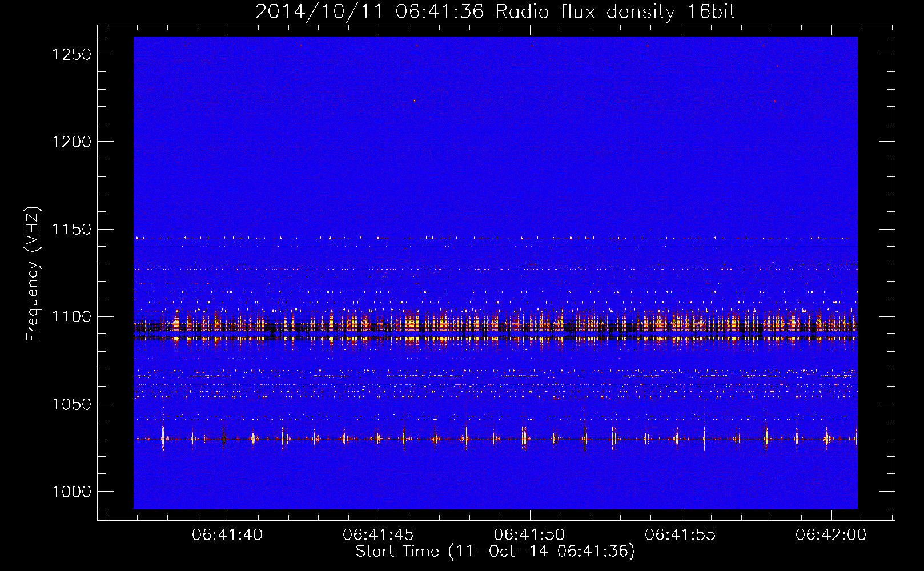The height and width of the screenshot is (571, 924).
Task: Click the 1050 frequency tick label
Action: [x=71, y=404]
